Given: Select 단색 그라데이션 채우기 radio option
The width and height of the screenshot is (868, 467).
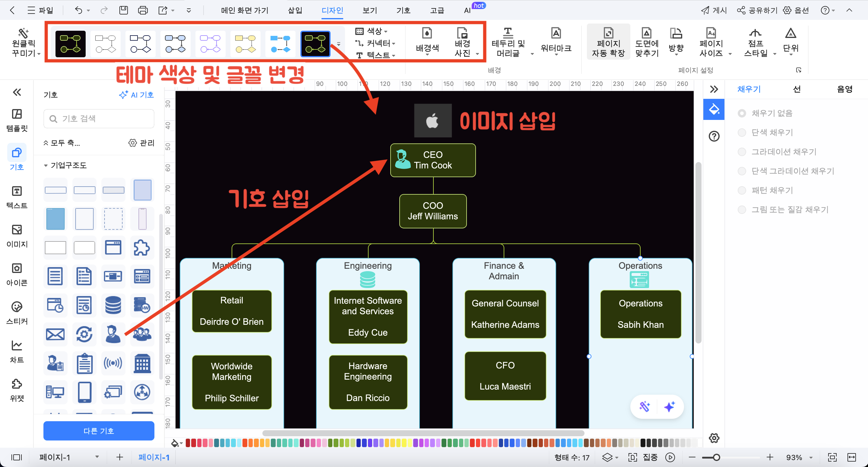Looking at the screenshot, I should coord(742,171).
